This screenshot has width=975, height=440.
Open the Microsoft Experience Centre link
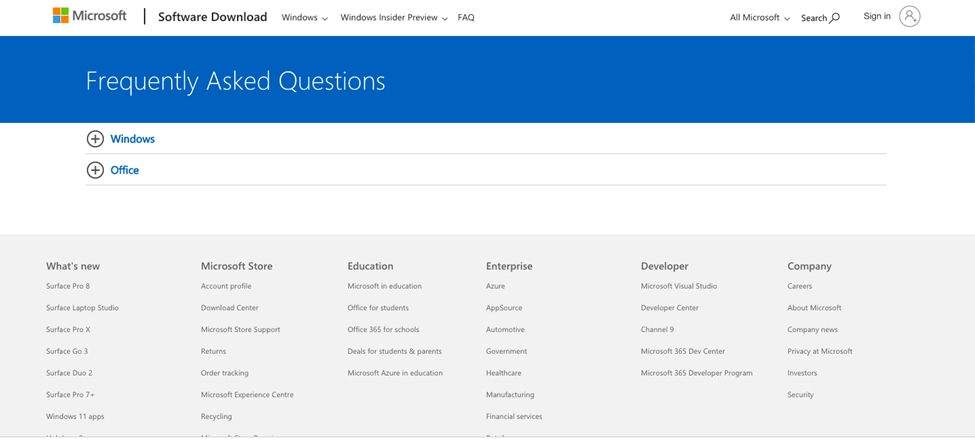[247, 395]
